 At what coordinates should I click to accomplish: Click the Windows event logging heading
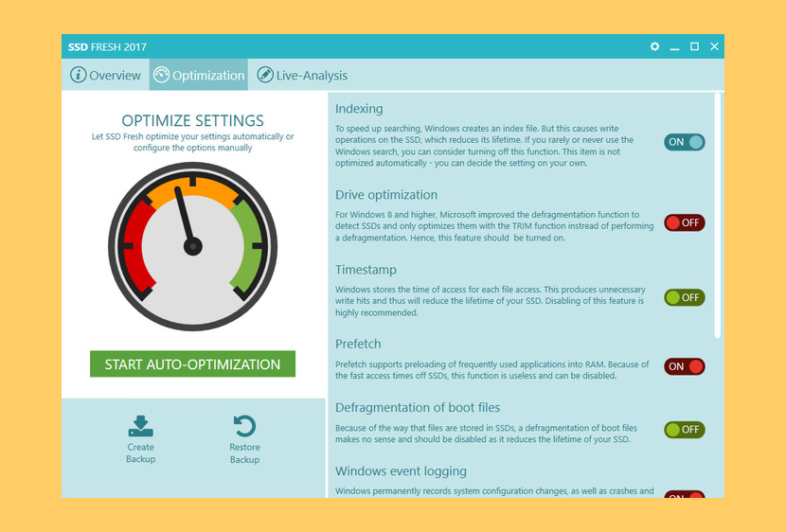coord(401,470)
